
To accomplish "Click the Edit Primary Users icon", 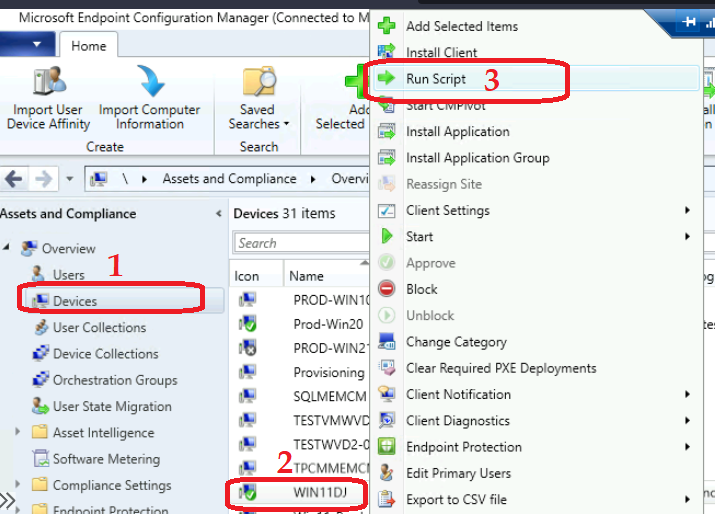I will click(386, 473).
